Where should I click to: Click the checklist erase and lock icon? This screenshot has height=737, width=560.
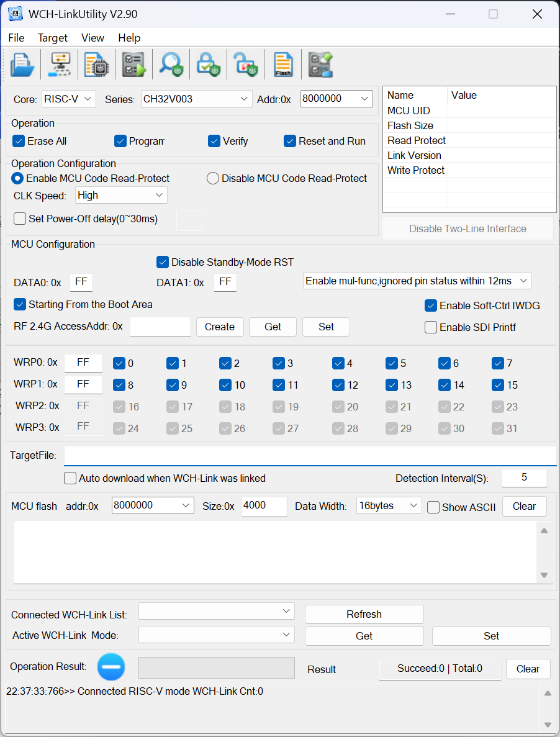tap(320, 65)
